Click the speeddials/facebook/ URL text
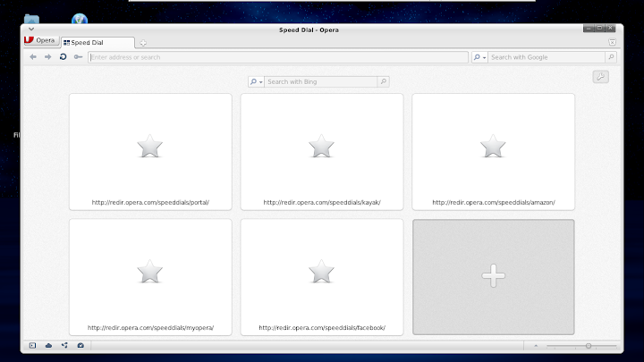This screenshot has height=362, width=644. coord(322,327)
